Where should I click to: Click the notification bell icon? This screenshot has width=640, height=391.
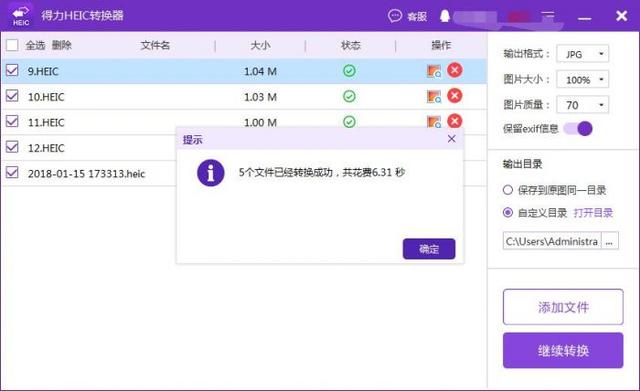[445, 16]
